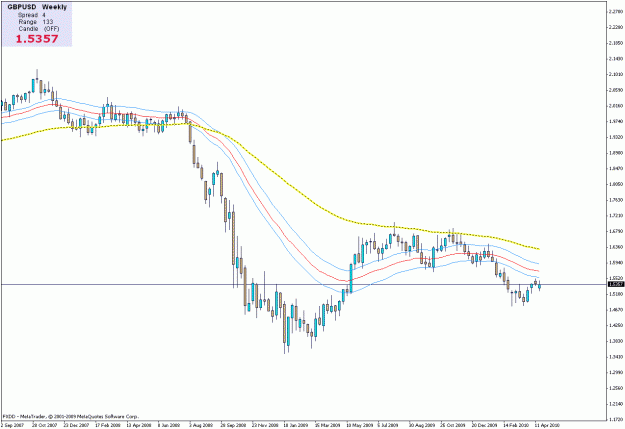This screenshot has height=429, width=625.
Task: Click the Range 133 readout
Action: (35, 22)
